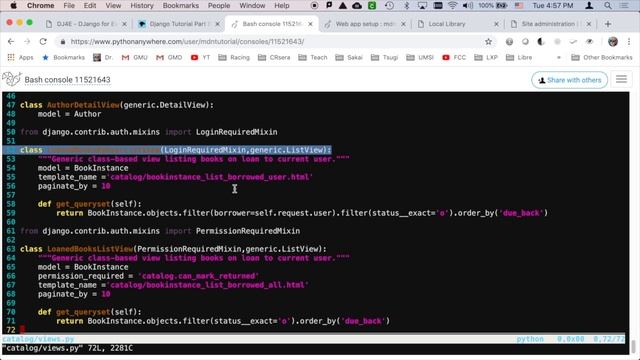Click on 'catalog.can_mark_returned' string
The image size is (640, 360).
pyautogui.click(x=198, y=276)
